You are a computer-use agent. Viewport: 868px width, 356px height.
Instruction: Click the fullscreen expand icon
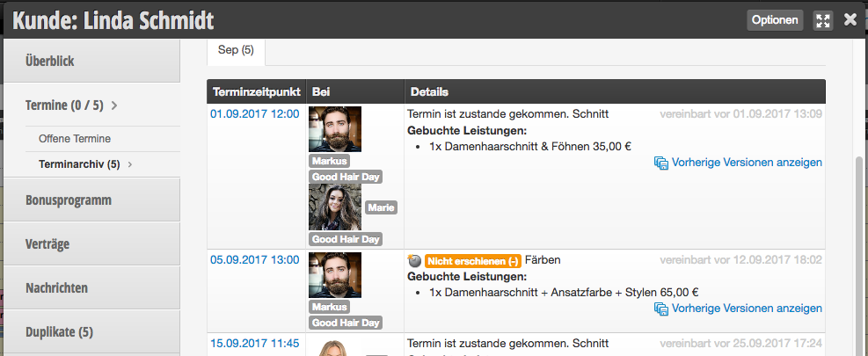click(x=823, y=20)
